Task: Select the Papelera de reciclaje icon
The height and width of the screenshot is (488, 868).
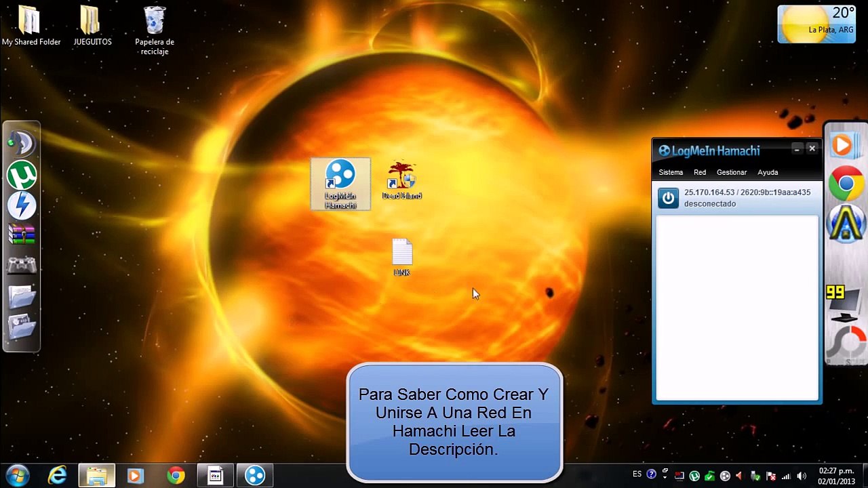Action: [x=155, y=30]
